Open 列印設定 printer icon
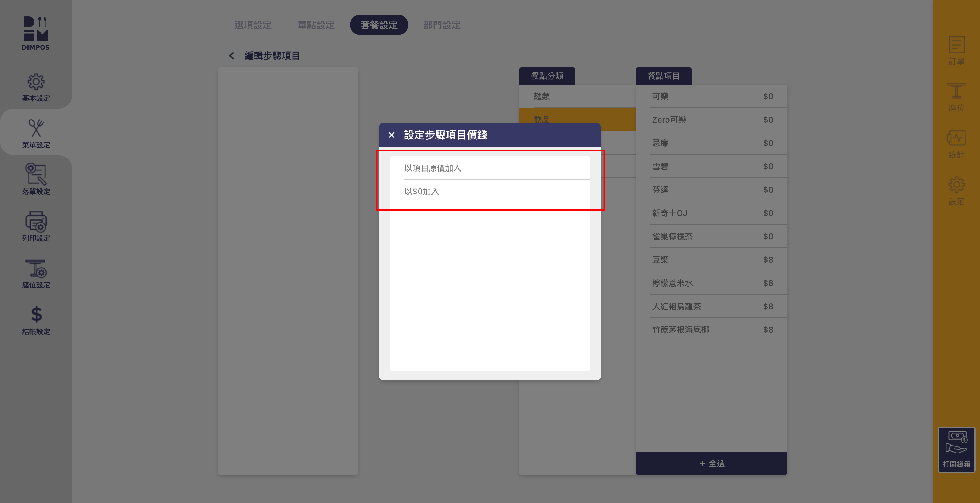980x503 pixels. 36,221
